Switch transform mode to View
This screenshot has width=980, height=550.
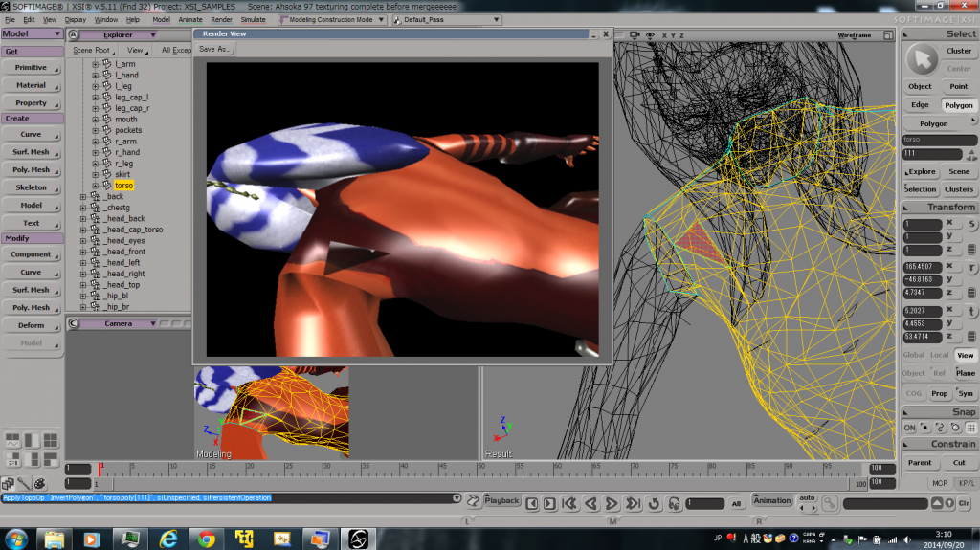965,355
